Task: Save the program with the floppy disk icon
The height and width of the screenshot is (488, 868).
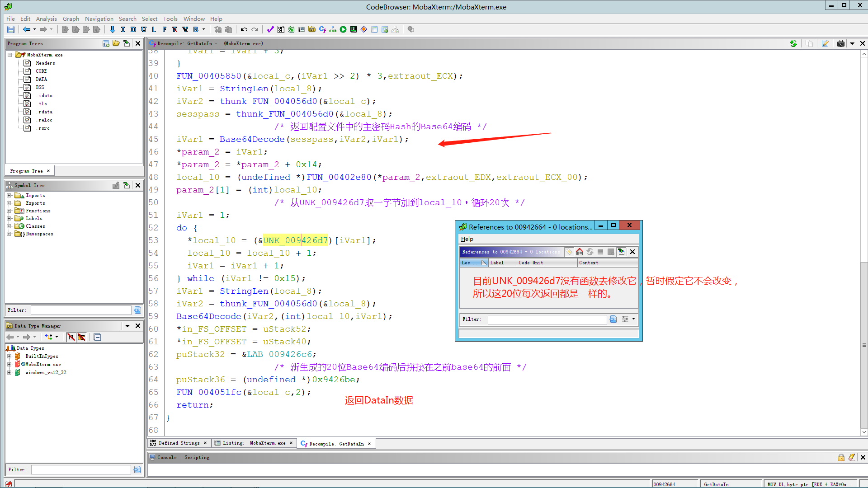Action: (11, 29)
